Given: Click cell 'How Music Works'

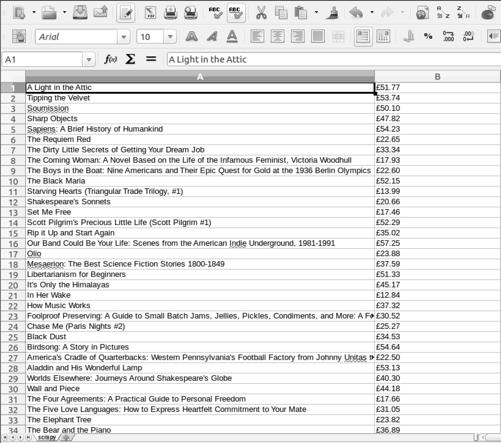Looking at the screenshot, I should point(200,306).
